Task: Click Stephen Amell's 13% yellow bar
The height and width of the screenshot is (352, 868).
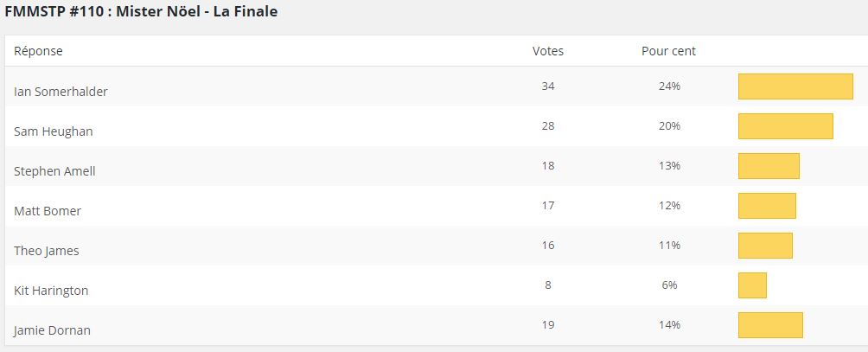Action: pos(769,166)
